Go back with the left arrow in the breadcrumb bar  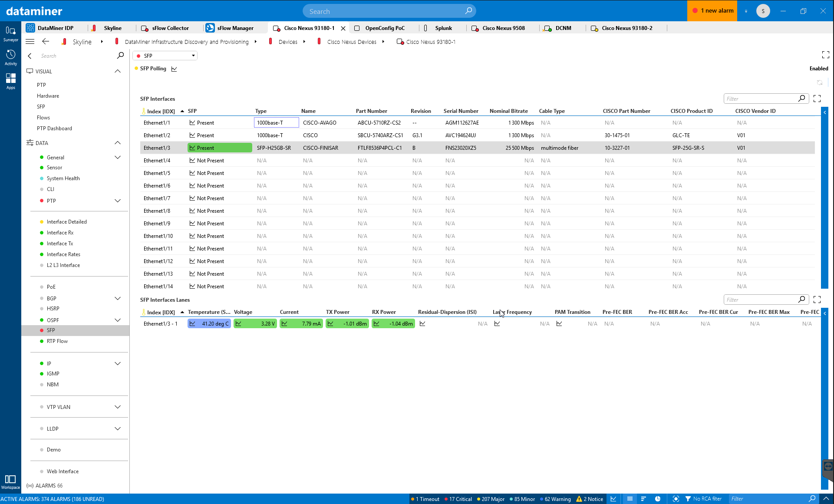(x=46, y=42)
